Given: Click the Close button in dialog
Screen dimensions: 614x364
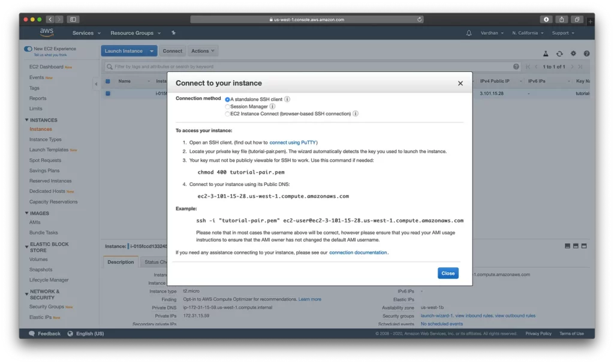Looking at the screenshot, I should pos(448,273).
